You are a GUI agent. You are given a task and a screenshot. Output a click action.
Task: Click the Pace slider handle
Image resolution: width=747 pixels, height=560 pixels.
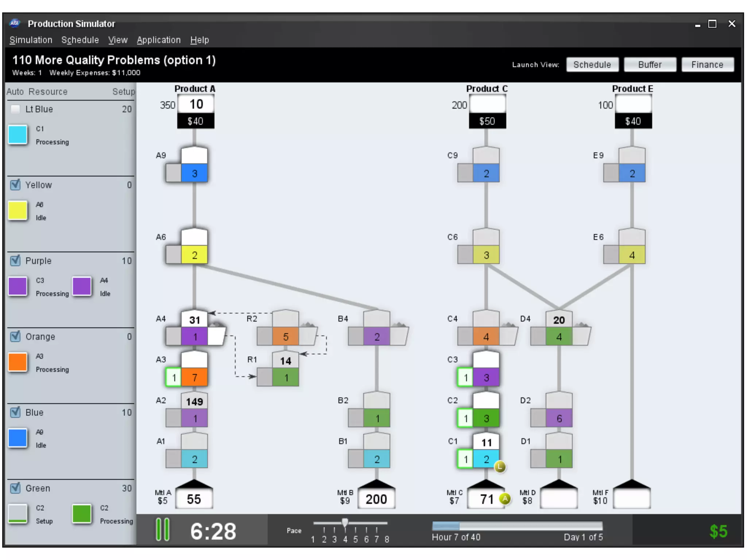pos(345,522)
